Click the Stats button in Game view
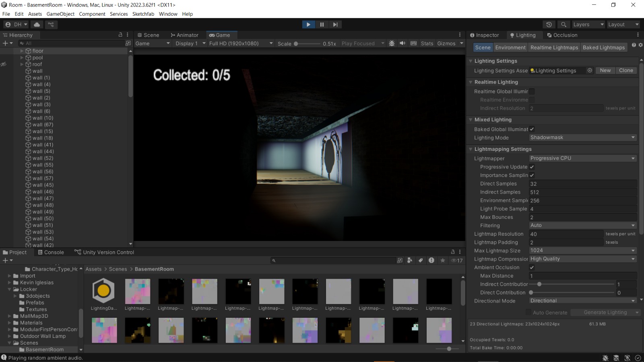 [x=427, y=43]
